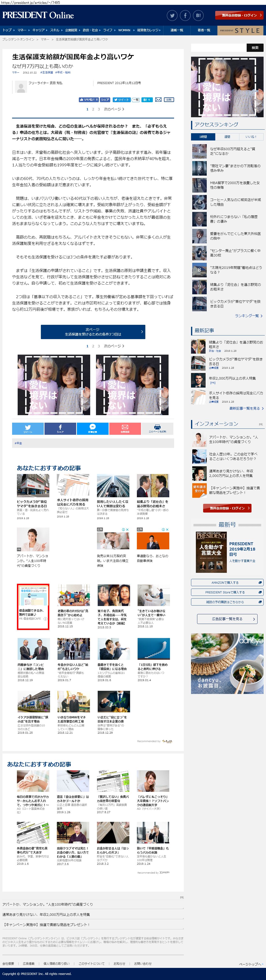
Task: Click the #生活保護 tag link
Action: [46, 72]
